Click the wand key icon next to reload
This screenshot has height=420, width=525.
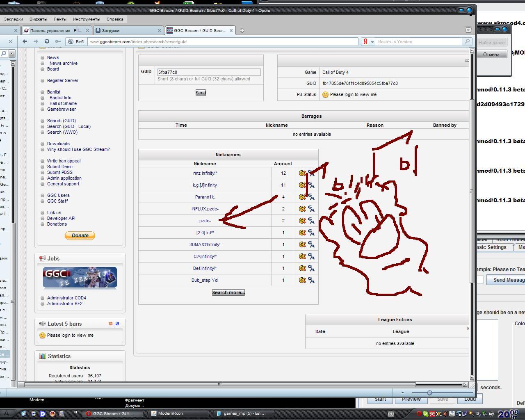click(58, 41)
